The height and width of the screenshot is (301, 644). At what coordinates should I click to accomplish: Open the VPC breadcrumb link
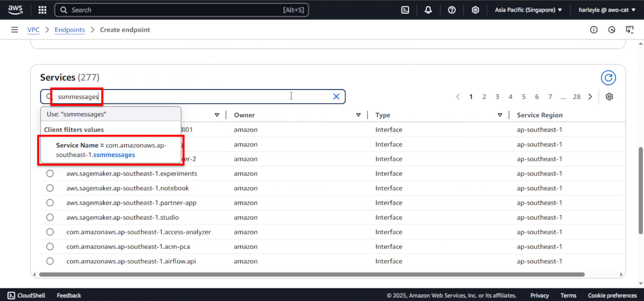pos(33,30)
